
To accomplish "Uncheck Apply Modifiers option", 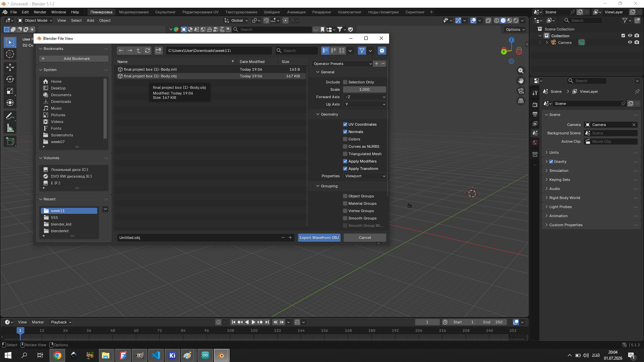I will (345, 161).
